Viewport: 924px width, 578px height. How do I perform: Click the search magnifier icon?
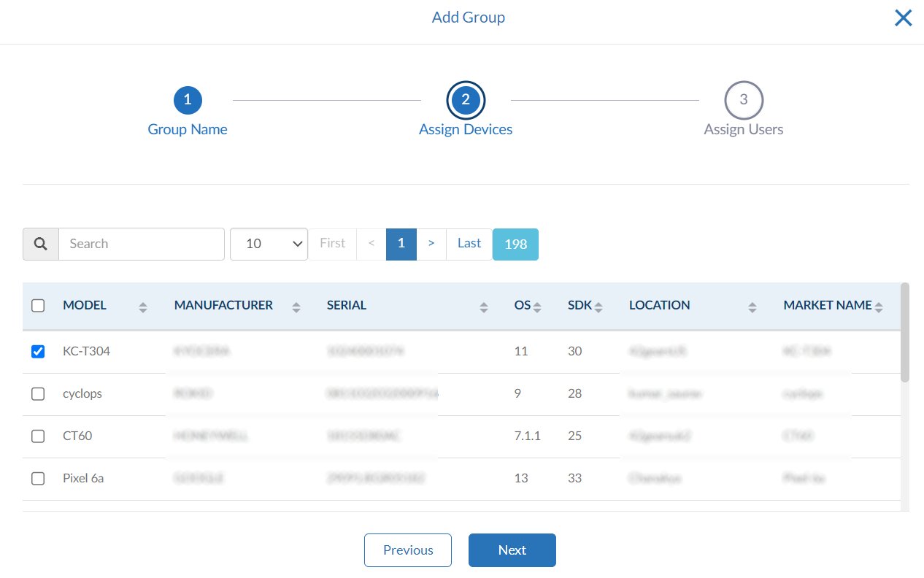point(41,244)
